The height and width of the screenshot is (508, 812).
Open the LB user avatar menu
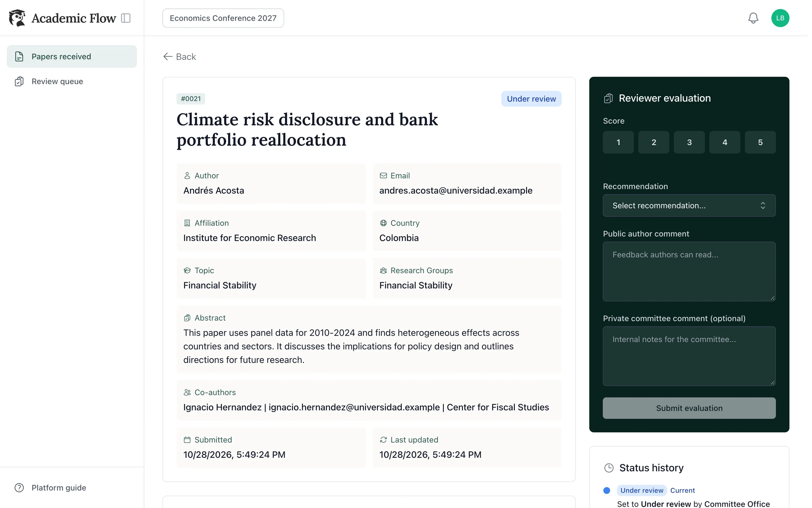pos(780,18)
